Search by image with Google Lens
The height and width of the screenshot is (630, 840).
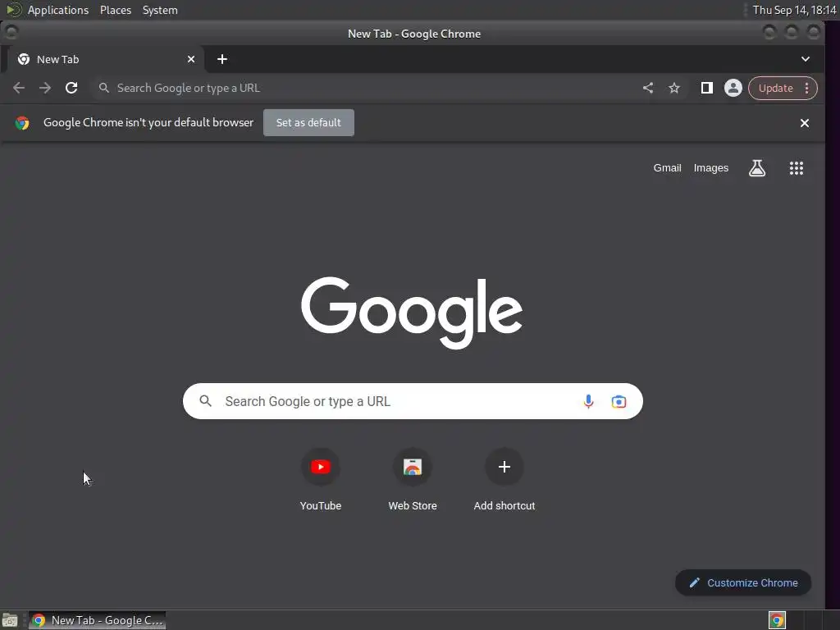[x=619, y=401]
